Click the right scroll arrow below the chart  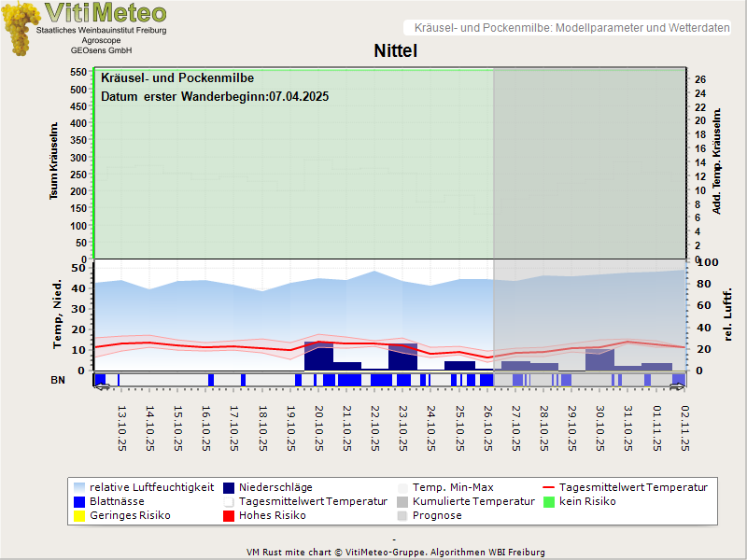pyautogui.click(x=678, y=385)
